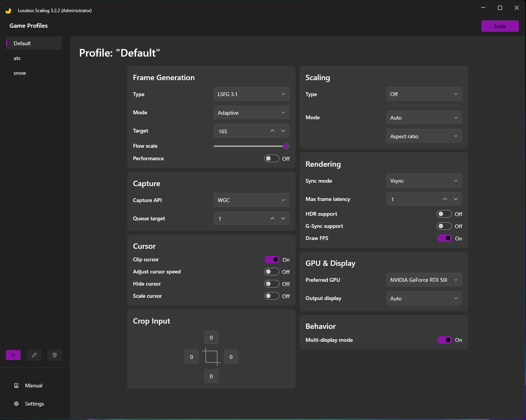Open Settings gear icon
This screenshot has width=526, height=420.
click(16, 404)
